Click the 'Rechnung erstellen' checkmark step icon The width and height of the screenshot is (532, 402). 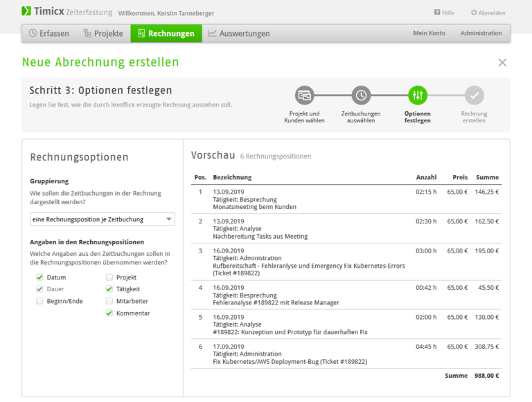tap(475, 95)
